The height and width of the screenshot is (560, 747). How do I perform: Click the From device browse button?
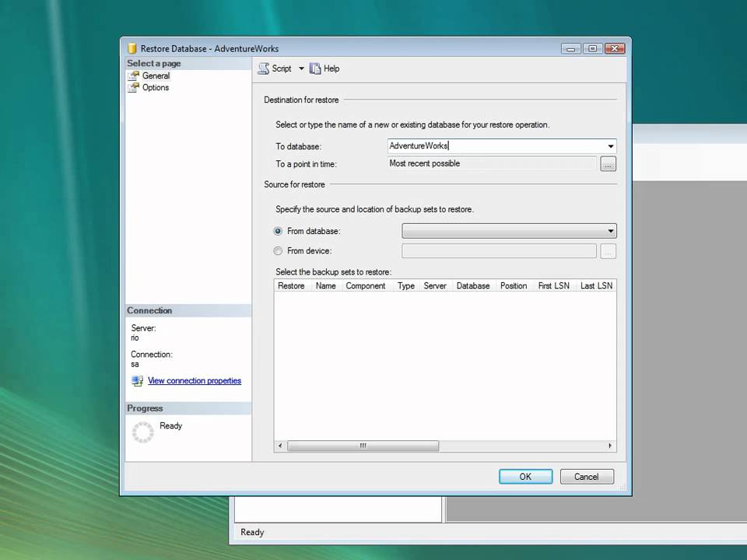[x=608, y=251]
